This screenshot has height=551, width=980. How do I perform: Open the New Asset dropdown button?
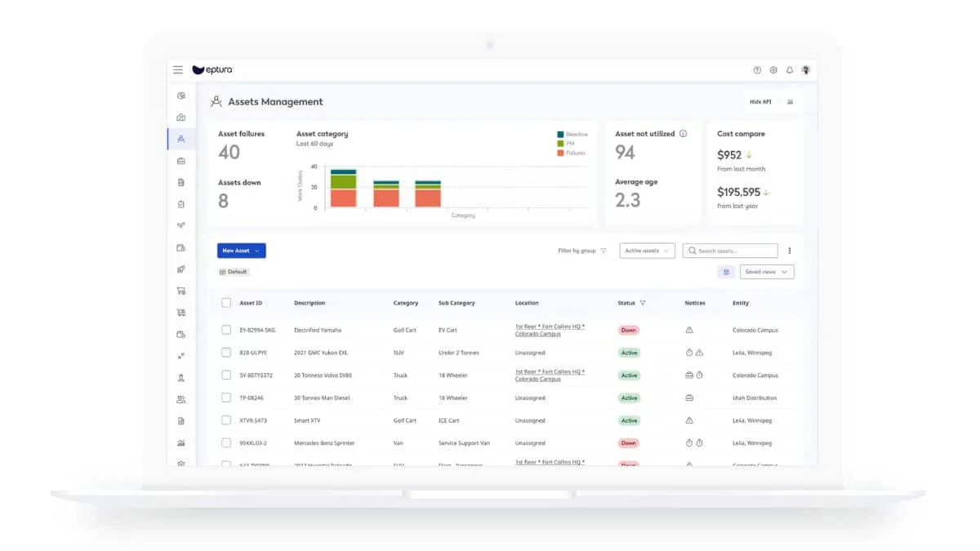pos(242,251)
